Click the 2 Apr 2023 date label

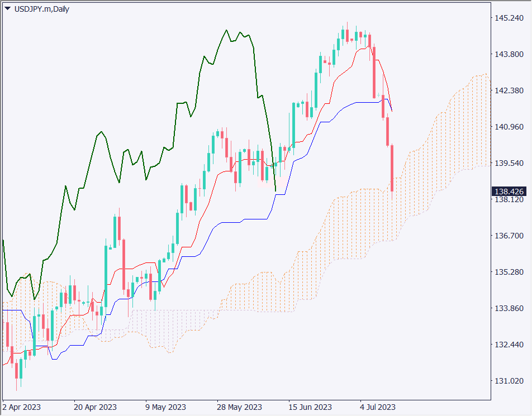(x=22, y=407)
